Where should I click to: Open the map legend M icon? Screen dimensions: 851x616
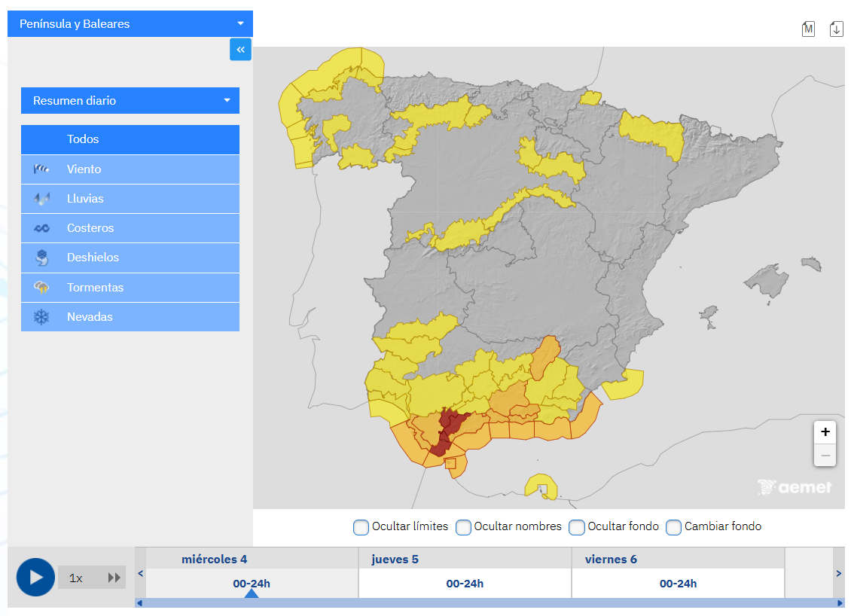coord(808,29)
